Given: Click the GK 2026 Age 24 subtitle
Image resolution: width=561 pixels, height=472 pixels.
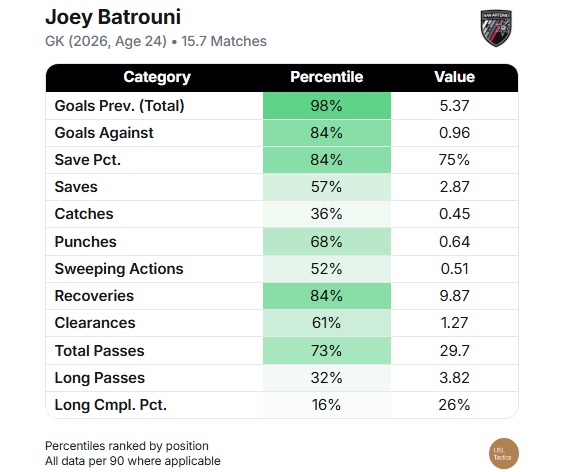Looking at the screenshot, I should [x=106, y=42].
